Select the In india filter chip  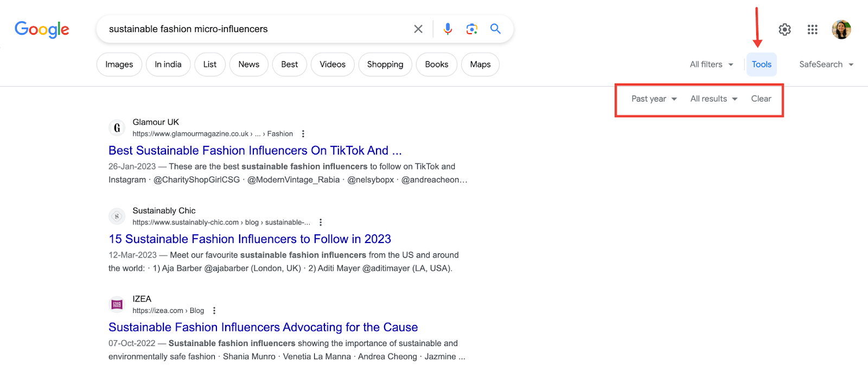pyautogui.click(x=168, y=65)
